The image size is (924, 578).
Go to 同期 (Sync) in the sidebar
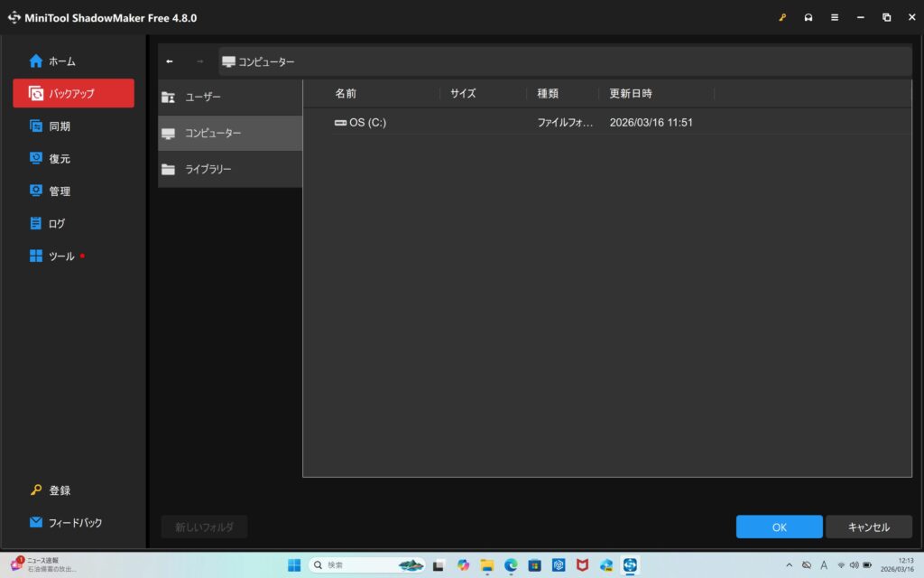(60, 126)
